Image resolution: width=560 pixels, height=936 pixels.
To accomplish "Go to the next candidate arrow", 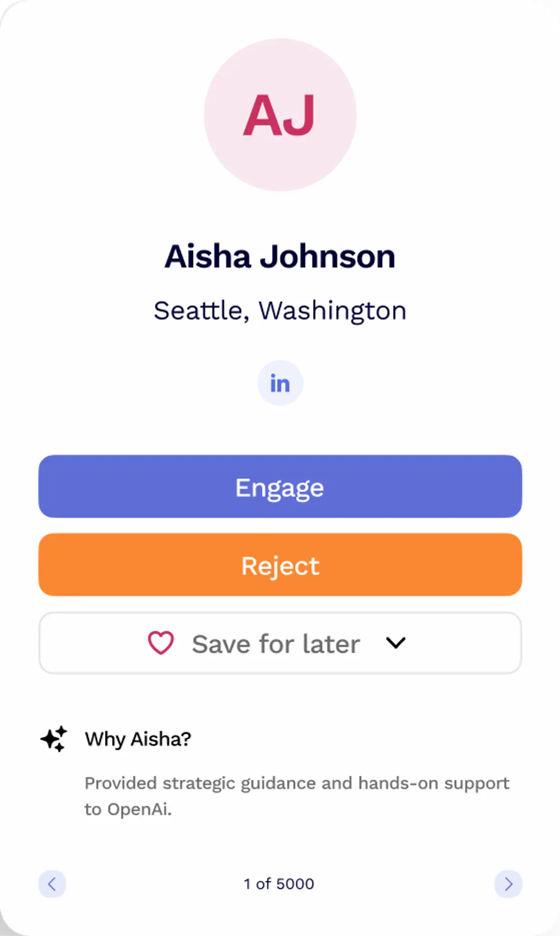I will (508, 884).
